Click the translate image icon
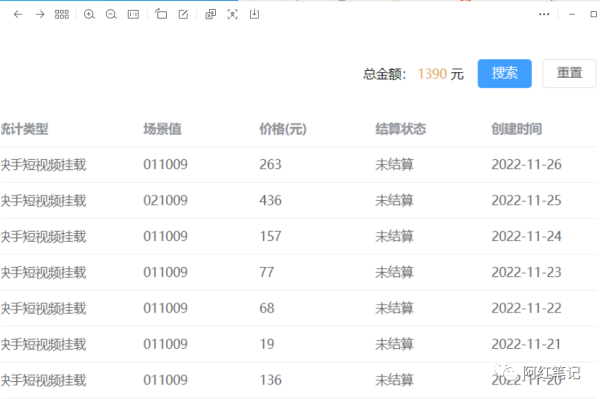The height and width of the screenshot is (399, 600). click(210, 15)
